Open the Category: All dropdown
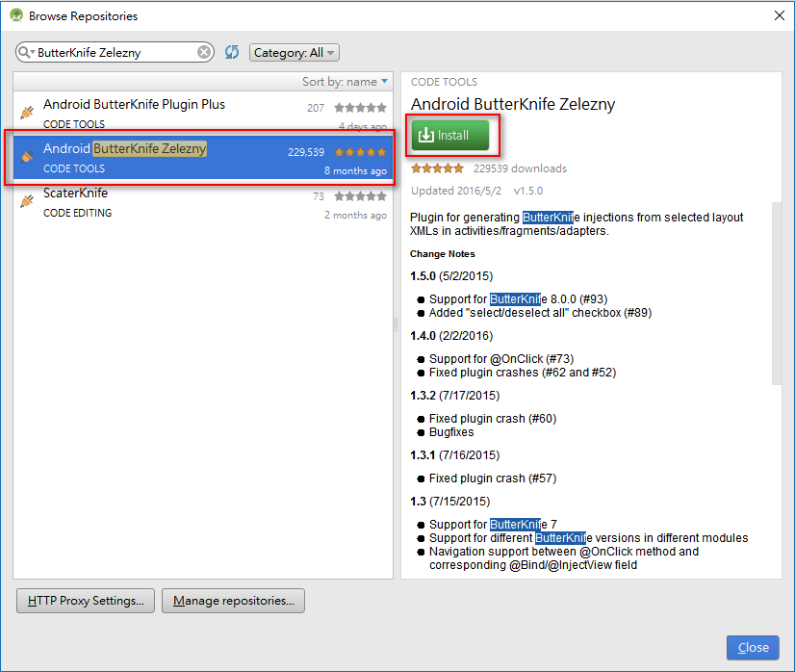 pos(295,53)
